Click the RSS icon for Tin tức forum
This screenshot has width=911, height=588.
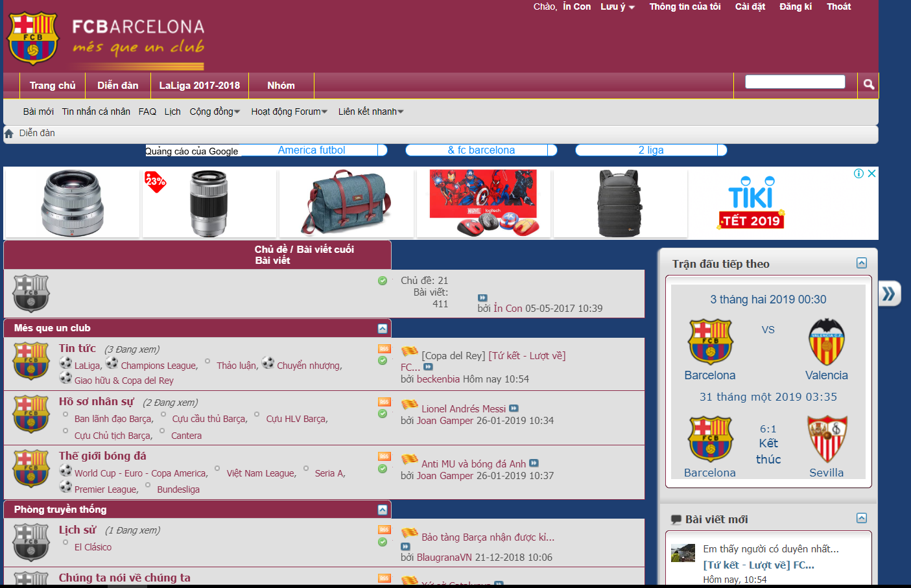click(x=385, y=349)
